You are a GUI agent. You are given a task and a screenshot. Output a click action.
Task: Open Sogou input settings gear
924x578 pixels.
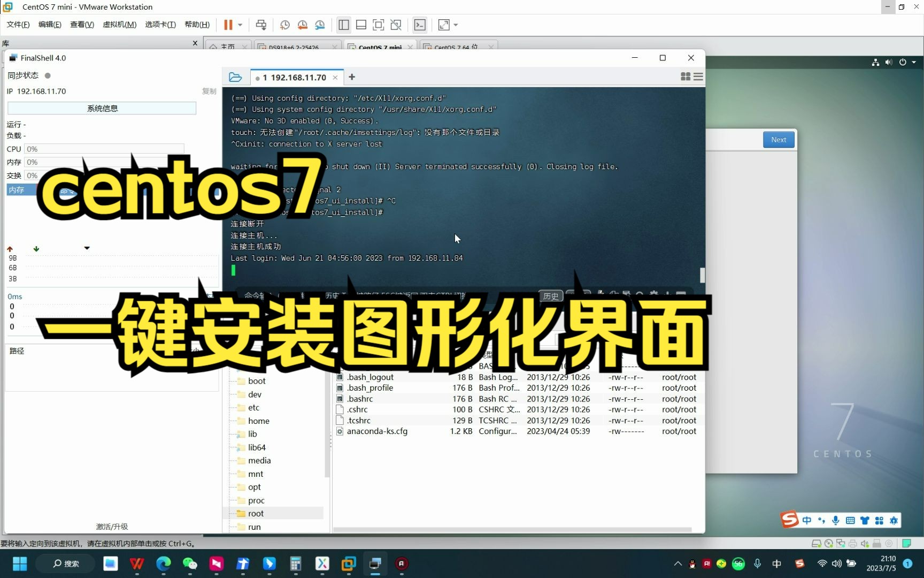click(894, 520)
